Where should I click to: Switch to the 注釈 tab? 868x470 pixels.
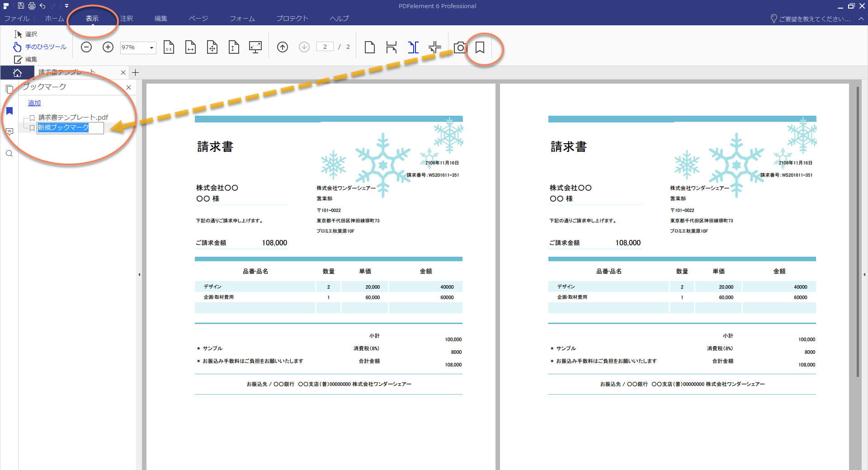pos(127,19)
